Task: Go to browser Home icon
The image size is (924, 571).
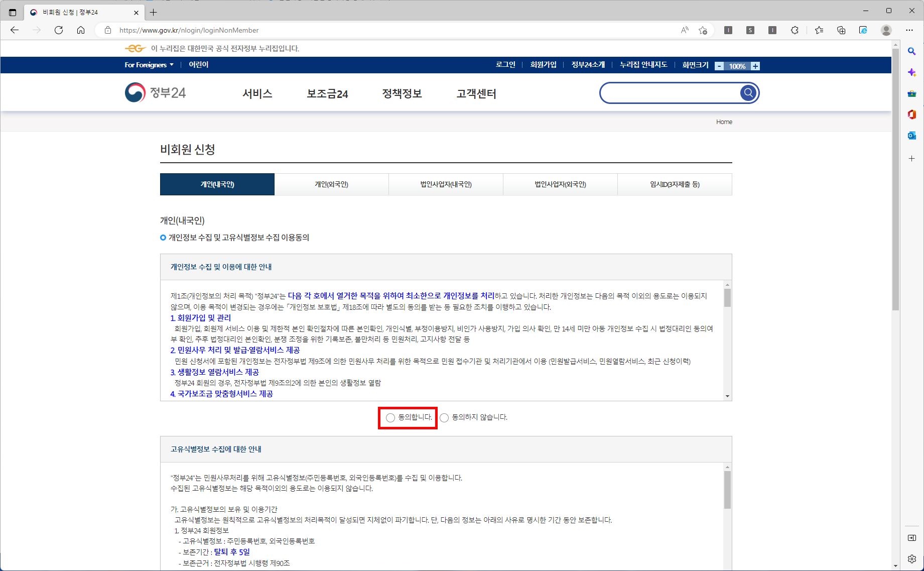Action: click(81, 30)
